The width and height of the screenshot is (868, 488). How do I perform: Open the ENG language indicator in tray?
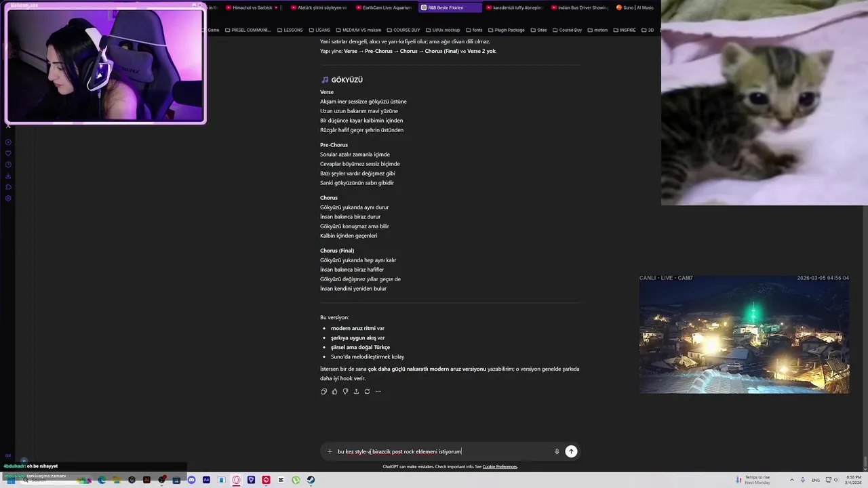pos(815,480)
